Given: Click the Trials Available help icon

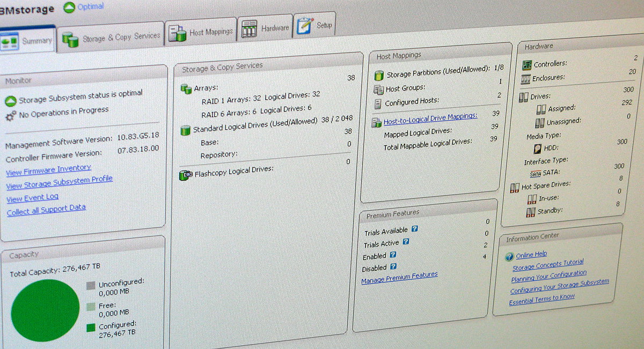Looking at the screenshot, I should (x=414, y=229).
